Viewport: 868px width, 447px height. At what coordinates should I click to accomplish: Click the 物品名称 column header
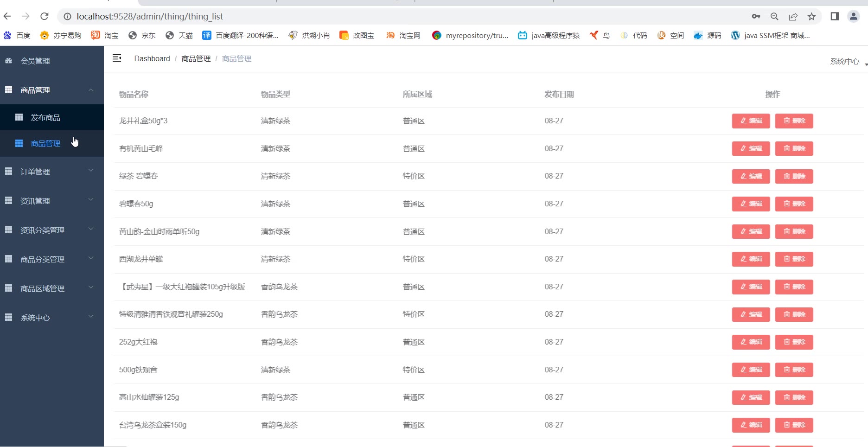tap(134, 94)
